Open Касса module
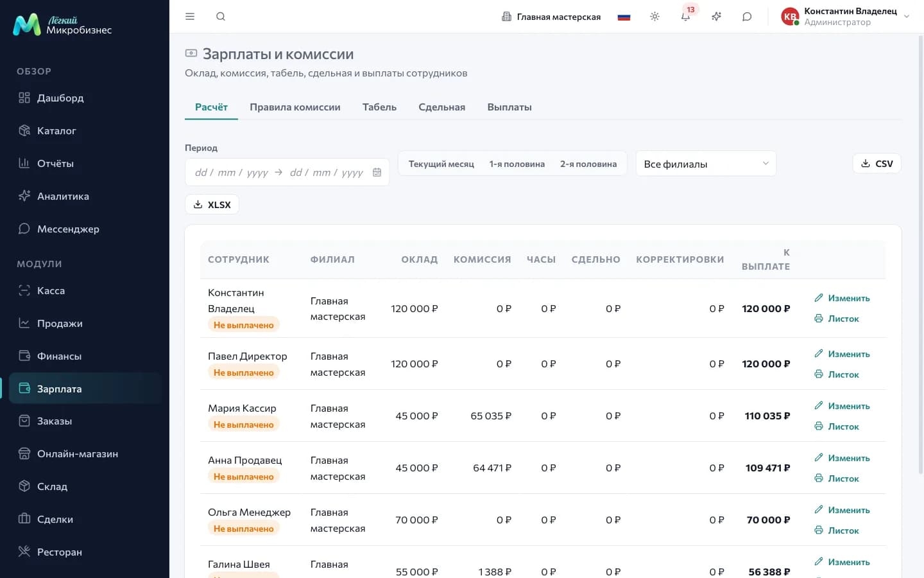The image size is (924, 578). click(x=85, y=290)
